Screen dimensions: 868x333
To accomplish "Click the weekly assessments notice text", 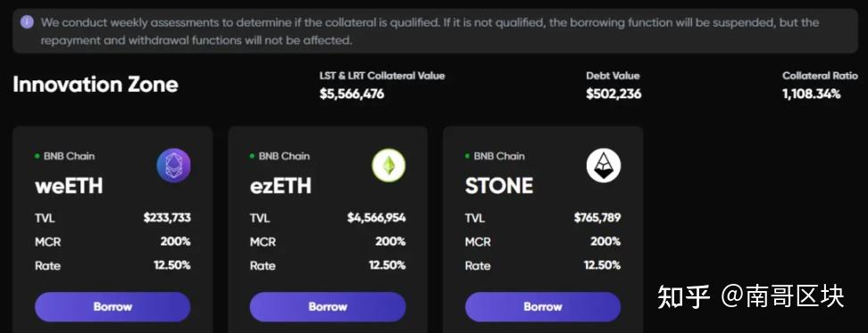I will tap(430, 31).
